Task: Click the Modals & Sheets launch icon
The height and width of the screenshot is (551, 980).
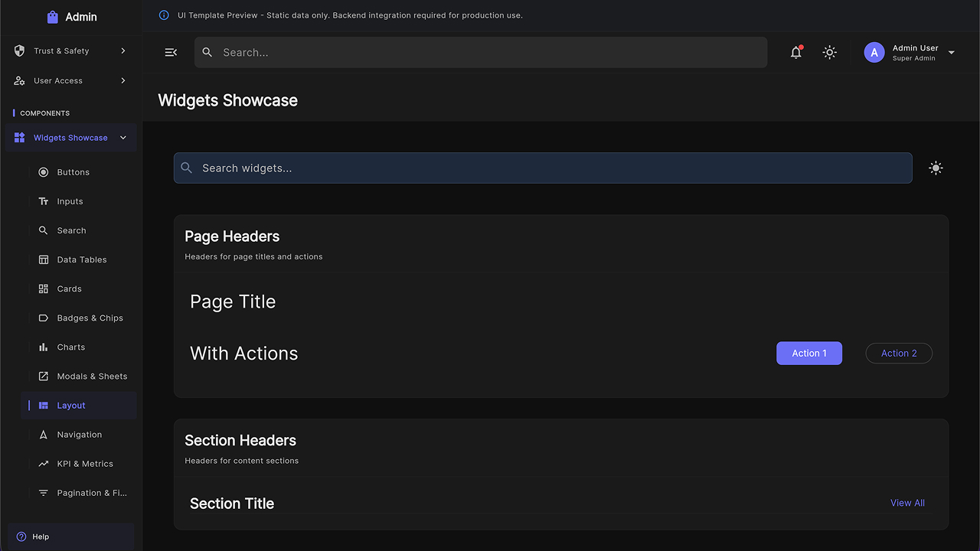Action: (x=43, y=376)
